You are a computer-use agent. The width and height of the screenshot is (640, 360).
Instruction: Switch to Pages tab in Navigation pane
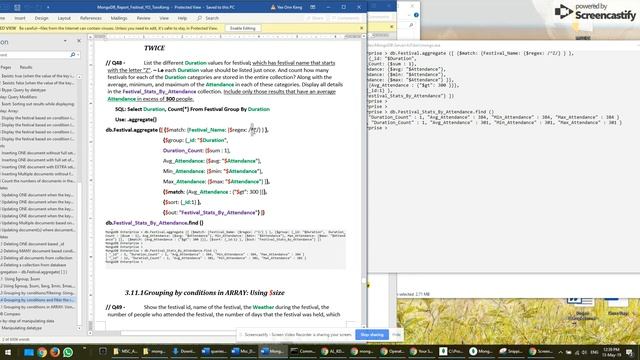[6, 67]
